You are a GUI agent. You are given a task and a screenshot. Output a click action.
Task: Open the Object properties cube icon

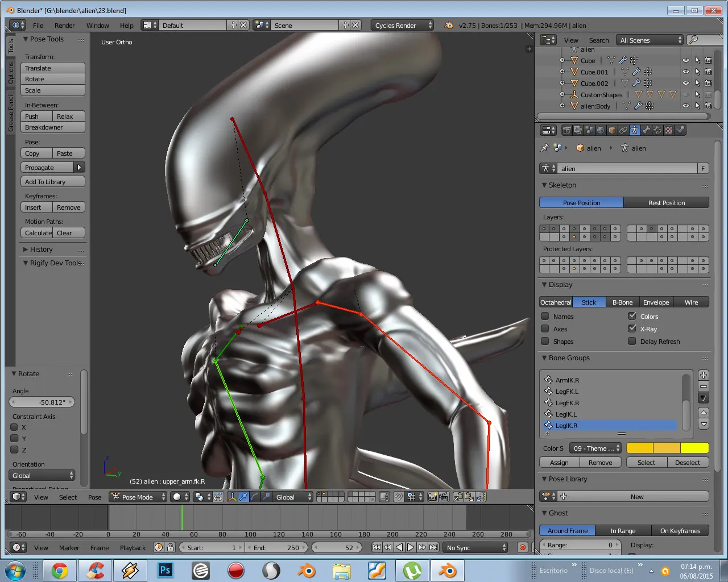612,130
